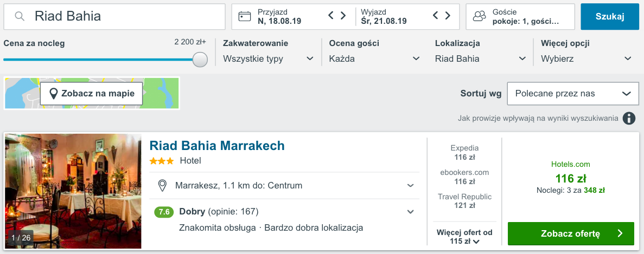Go to previous check-in date
Screen dimensions: 644x254
click(x=331, y=16)
